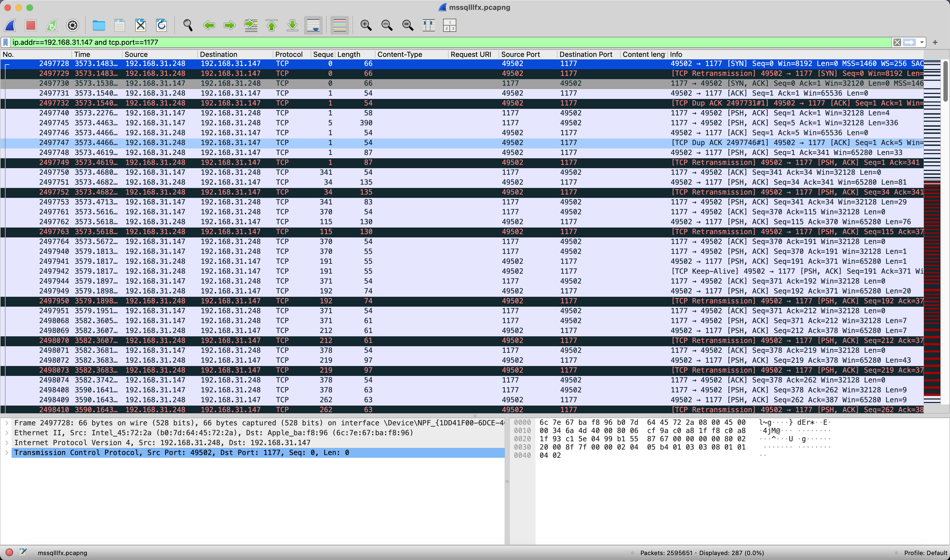
Task: Select packet 2498408 row
Action: 462,390
